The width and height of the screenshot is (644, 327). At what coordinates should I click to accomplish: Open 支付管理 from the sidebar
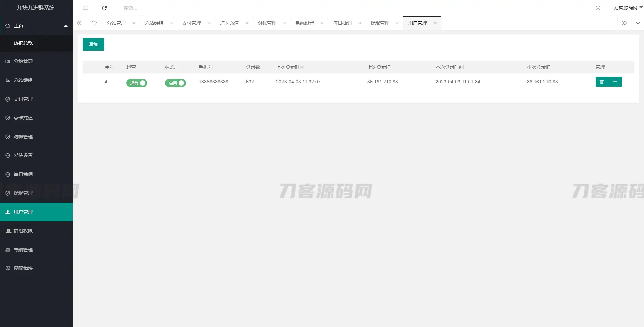click(x=23, y=99)
